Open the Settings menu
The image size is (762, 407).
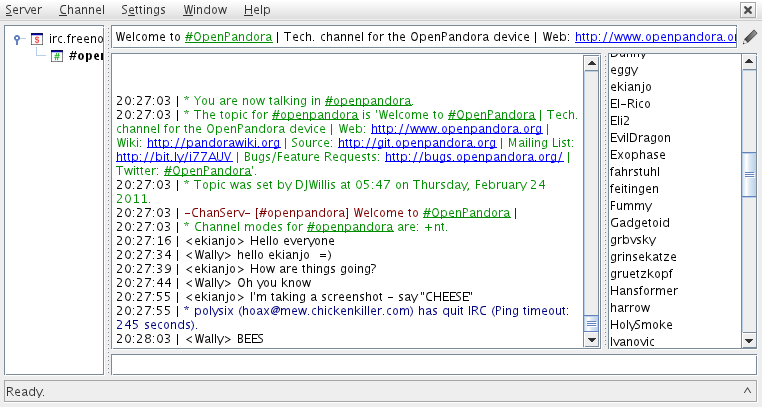[143, 10]
